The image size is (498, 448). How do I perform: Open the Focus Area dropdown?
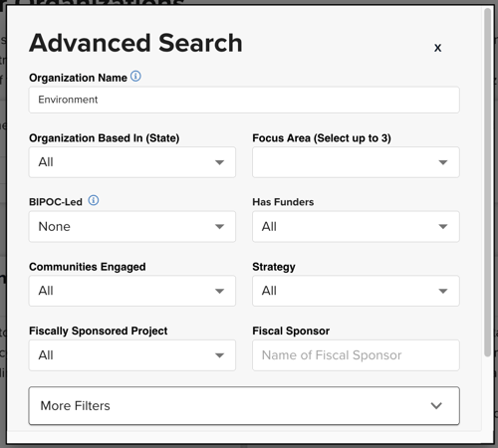(356, 162)
